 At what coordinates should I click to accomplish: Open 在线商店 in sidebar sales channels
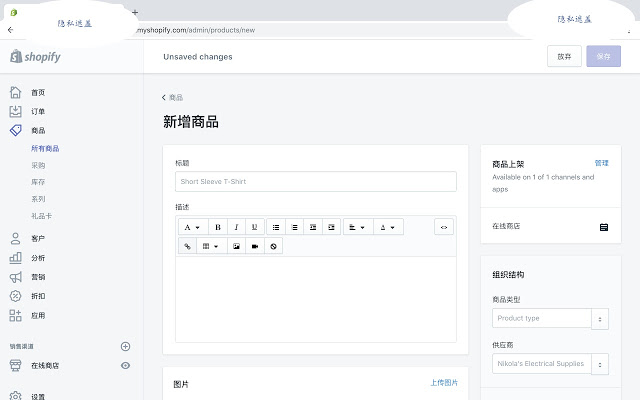tap(45, 365)
